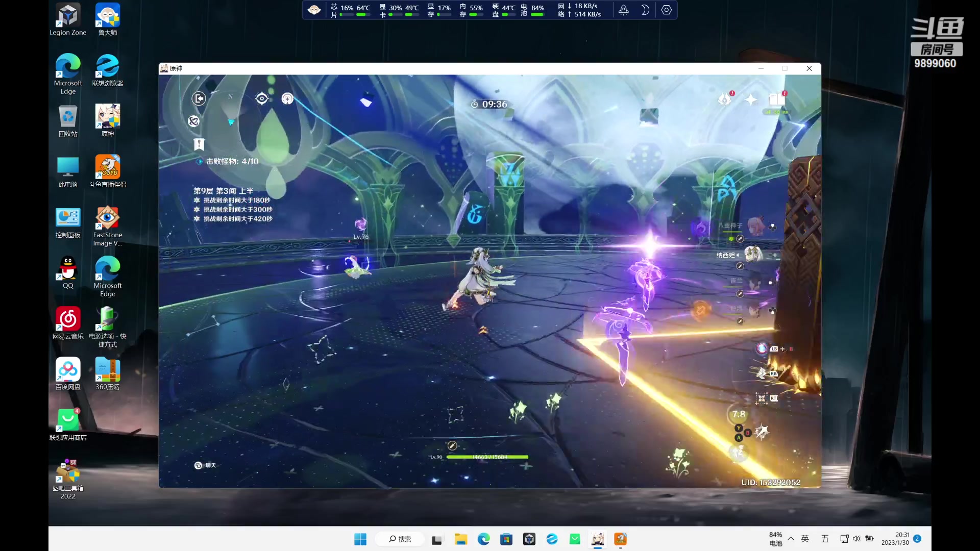Open the volume speaker tray icon

pos(856,539)
